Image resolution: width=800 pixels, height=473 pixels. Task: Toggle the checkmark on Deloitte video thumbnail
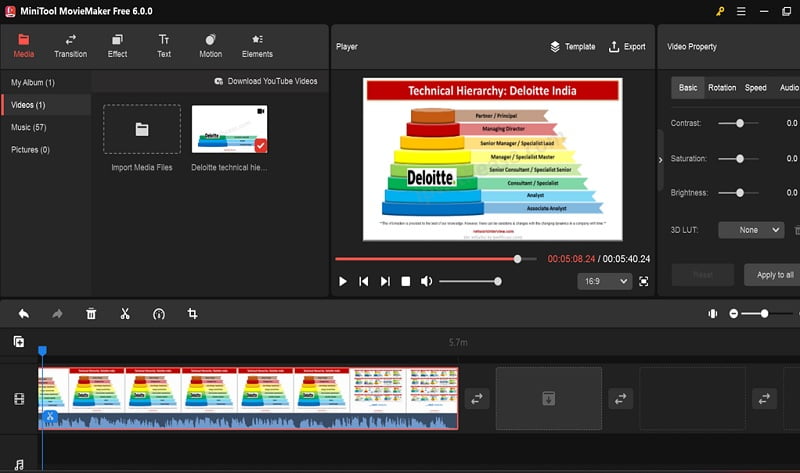[x=260, y=146]
